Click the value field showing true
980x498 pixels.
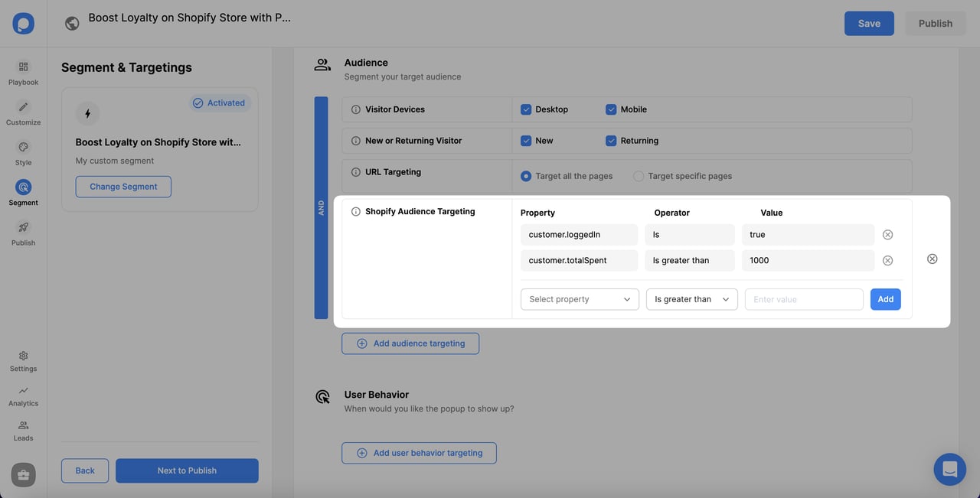tap(808, 235)
